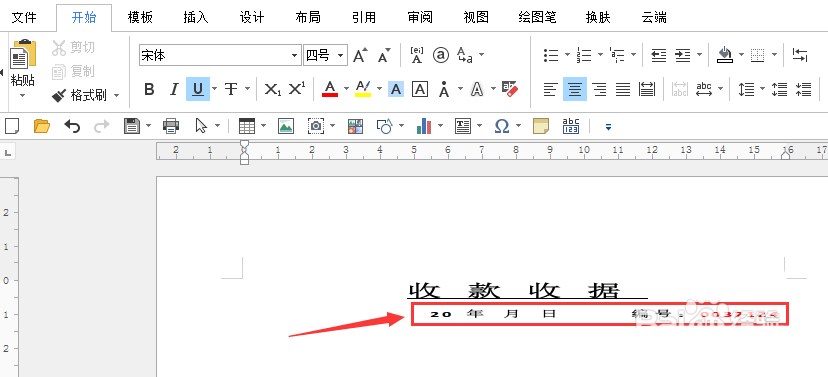828x377 pixels.
Task: Open the font color dropdown arrow
Action: pos(346,89)
